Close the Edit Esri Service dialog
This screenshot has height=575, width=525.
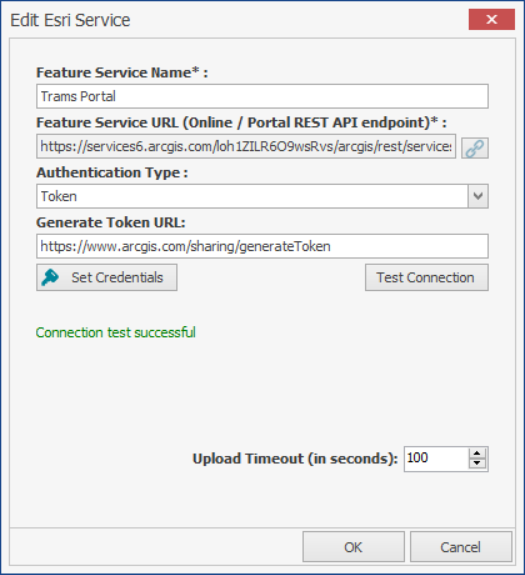(492, 19)
